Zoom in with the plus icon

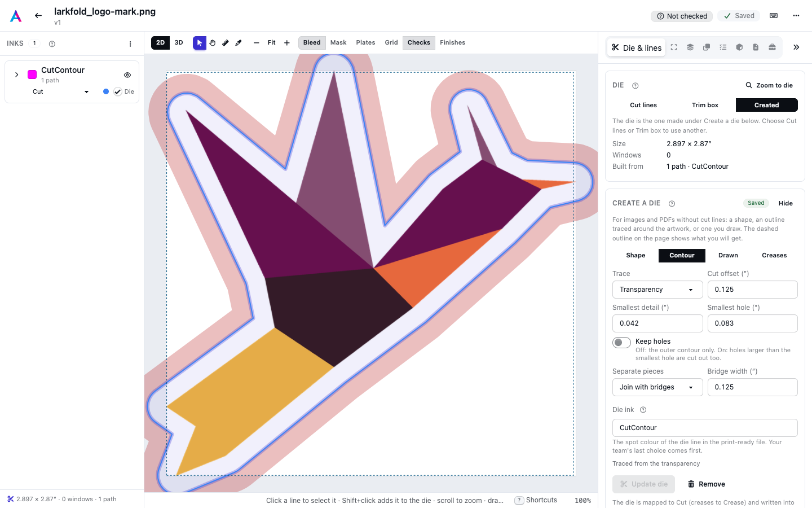pos(287,43)
